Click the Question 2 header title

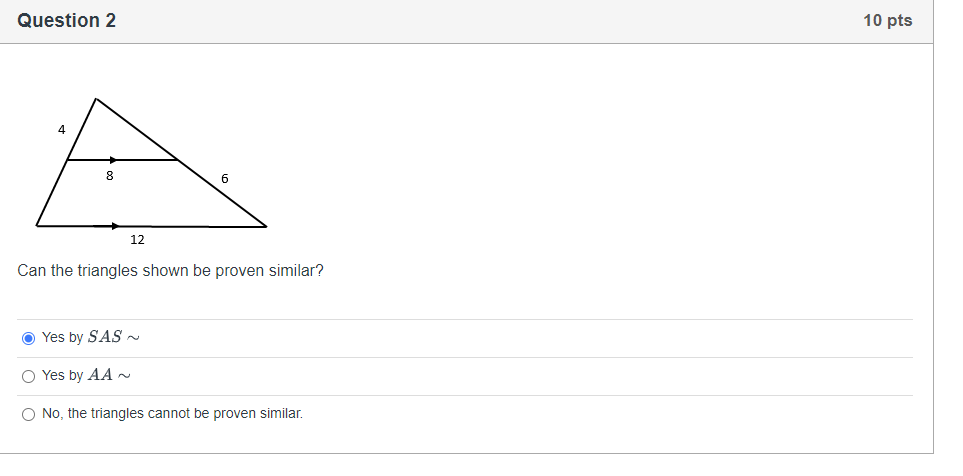(66, 21)
